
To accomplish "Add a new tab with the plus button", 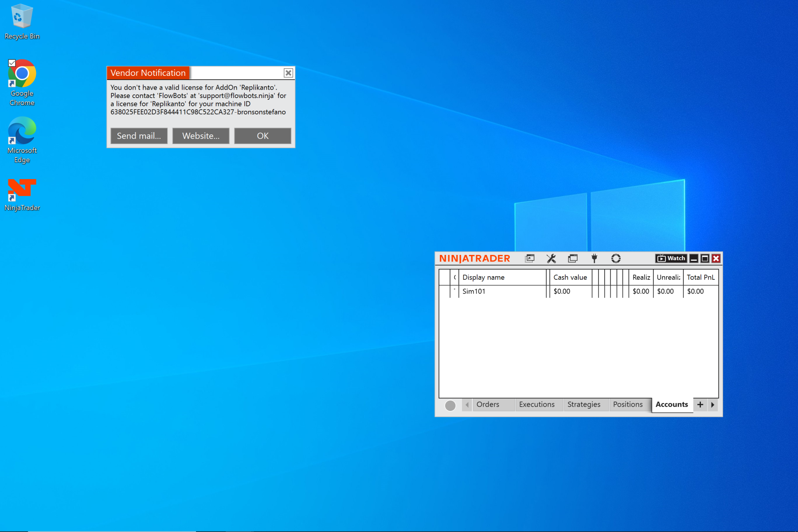I will click(700, 405).
